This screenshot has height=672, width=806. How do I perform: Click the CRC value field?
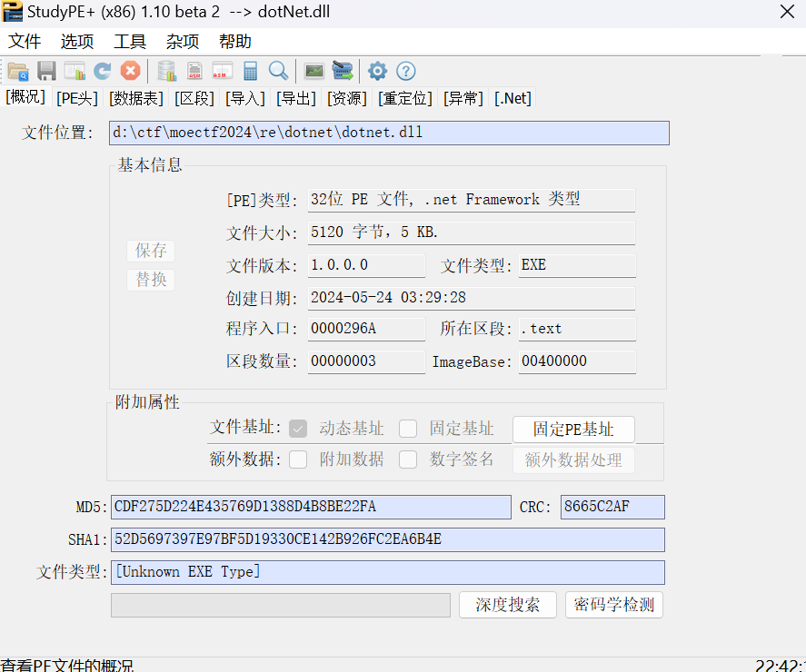tap(612, 507)
